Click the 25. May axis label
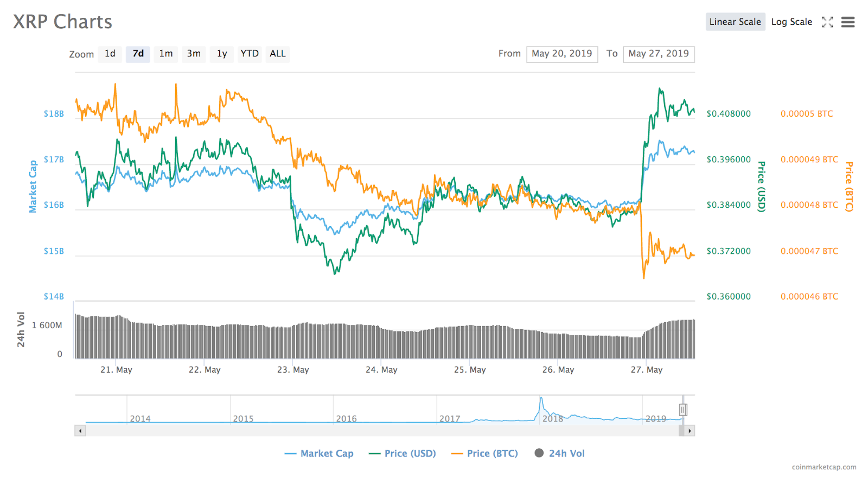The image size is (868, 478). coord(470,369)
